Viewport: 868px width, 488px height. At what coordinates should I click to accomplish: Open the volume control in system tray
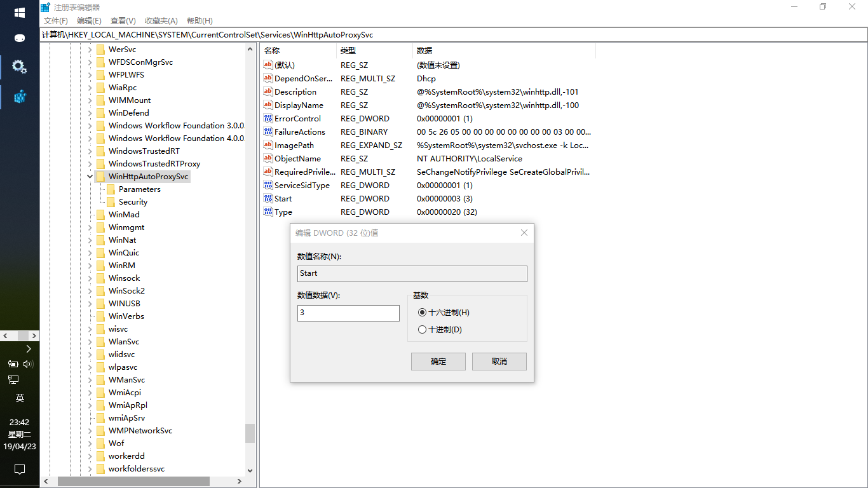[x=28, y=364]
